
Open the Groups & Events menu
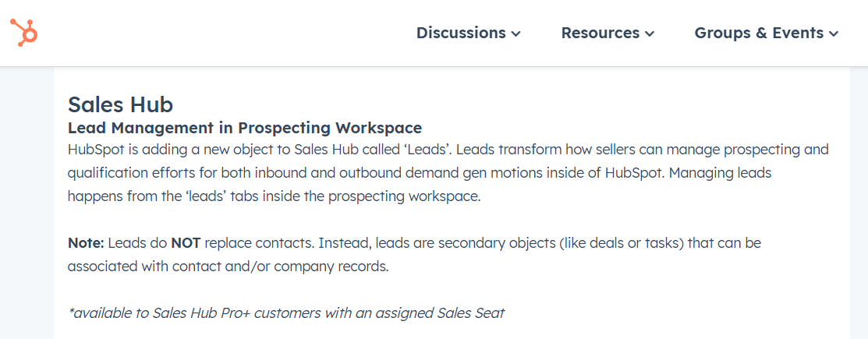click(x=759, y=33)
